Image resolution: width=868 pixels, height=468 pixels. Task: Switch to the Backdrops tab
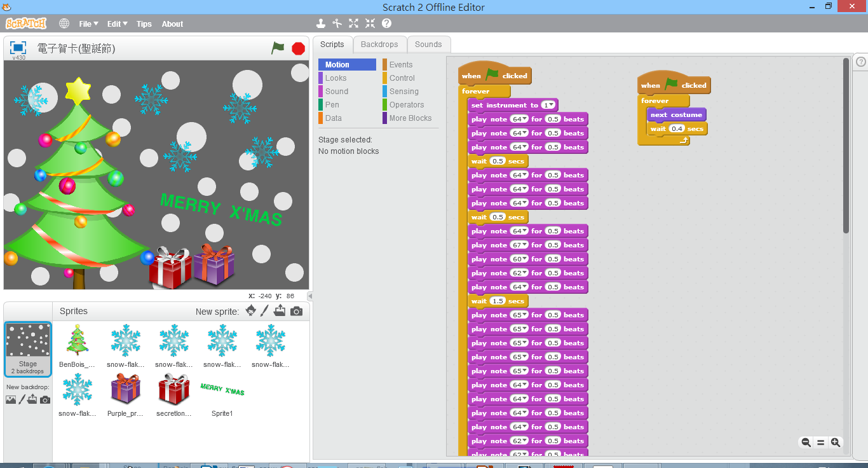(x=379, y=45)
